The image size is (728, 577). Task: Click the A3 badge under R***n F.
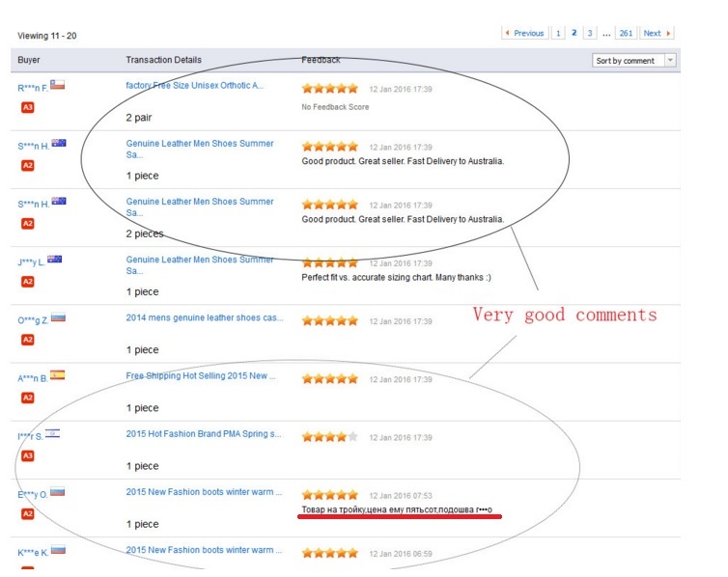28,107
